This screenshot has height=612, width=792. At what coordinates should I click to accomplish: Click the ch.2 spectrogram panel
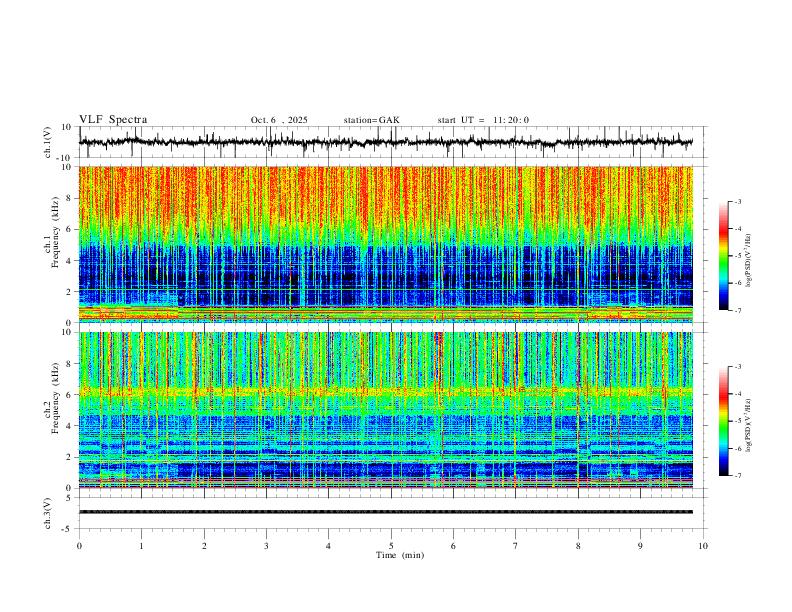[386, 410]
